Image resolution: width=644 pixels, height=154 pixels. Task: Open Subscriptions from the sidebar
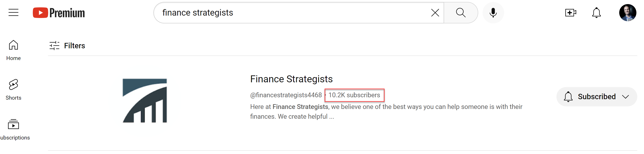[13, 130]
